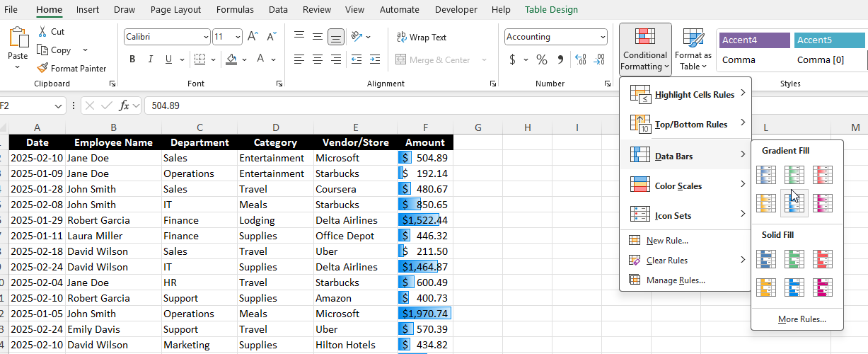Image resolution: width=868 pixels, height=354 pixels.
Task: Apply the Comma [0] cell style
Action: coord(829,60)
